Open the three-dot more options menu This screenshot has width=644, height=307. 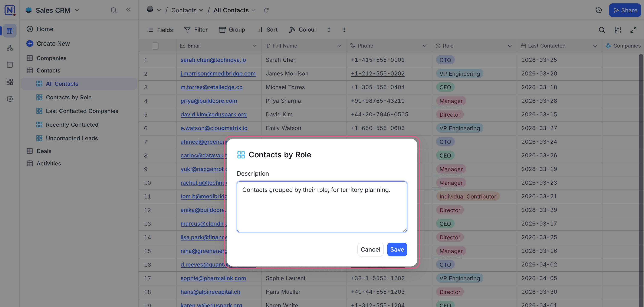[x=344, y=30]
